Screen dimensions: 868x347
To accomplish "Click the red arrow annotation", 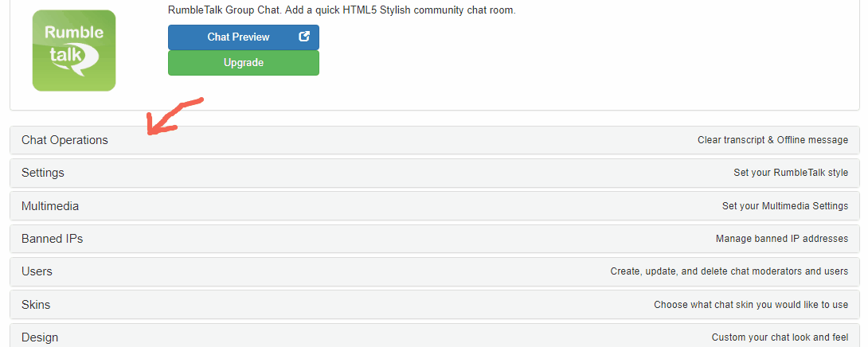I will 174,116.
